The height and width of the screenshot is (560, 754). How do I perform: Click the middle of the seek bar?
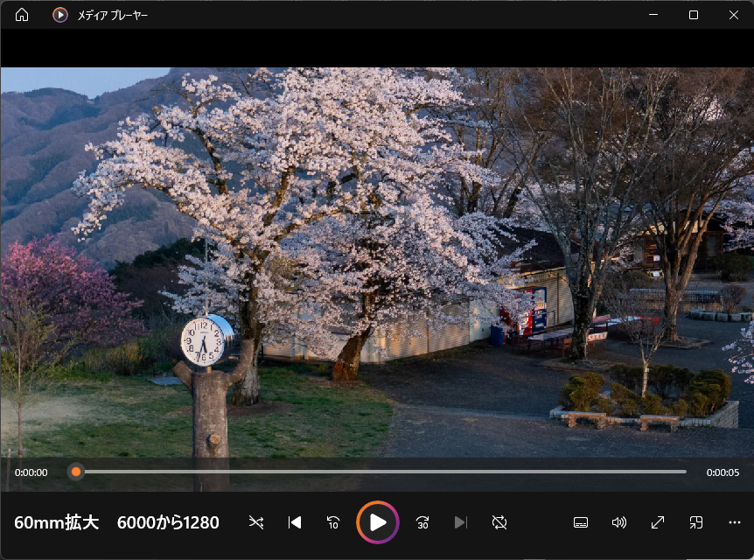[x=380, y=472]
